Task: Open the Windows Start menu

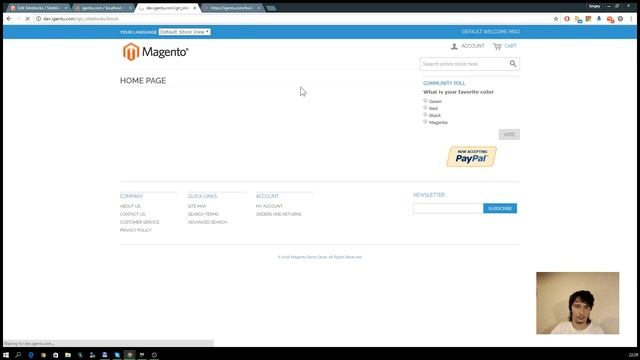Action: 6,355
